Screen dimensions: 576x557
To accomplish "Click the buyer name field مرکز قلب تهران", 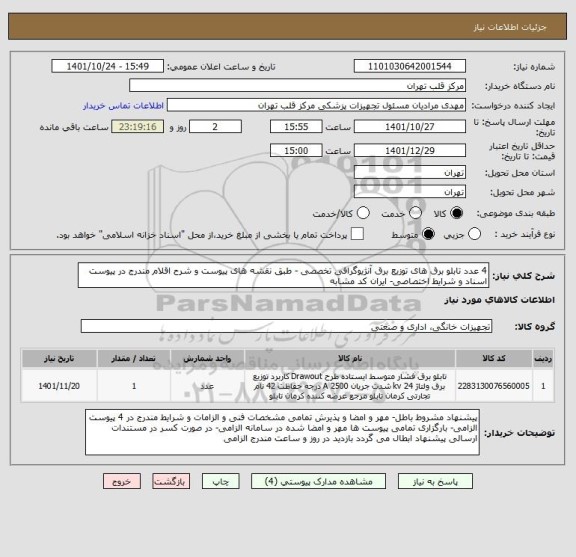I will [x=298, y=86].
